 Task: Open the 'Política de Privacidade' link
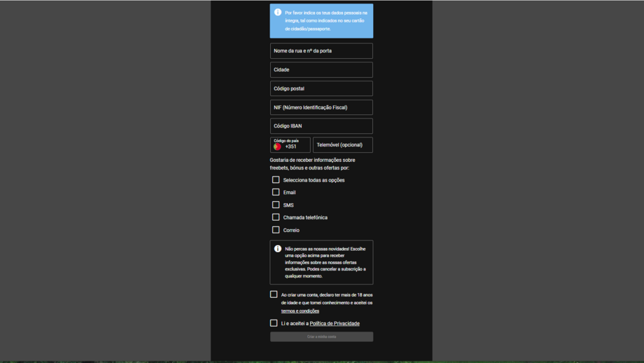pyautogui.click(x=335, y=324)
